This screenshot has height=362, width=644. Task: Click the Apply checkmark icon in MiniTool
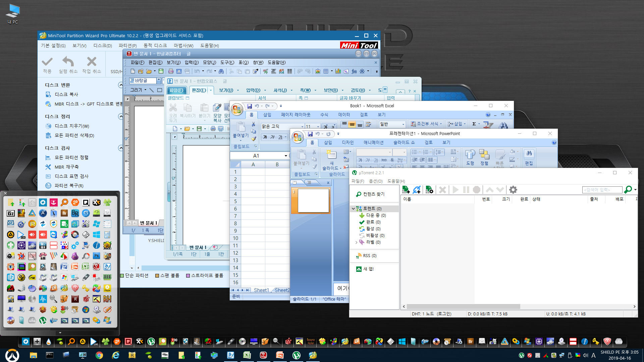click(47, 62)
